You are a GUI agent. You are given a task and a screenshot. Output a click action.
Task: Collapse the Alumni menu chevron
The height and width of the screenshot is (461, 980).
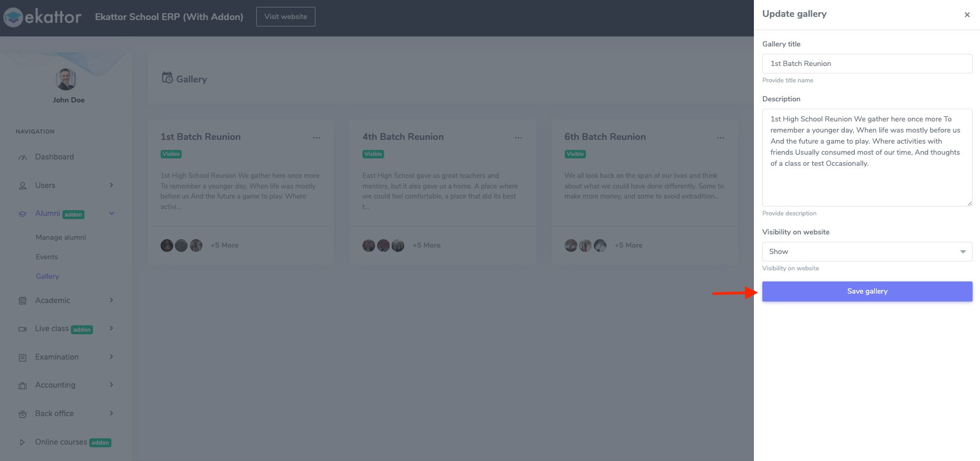(x=111, y=213)
